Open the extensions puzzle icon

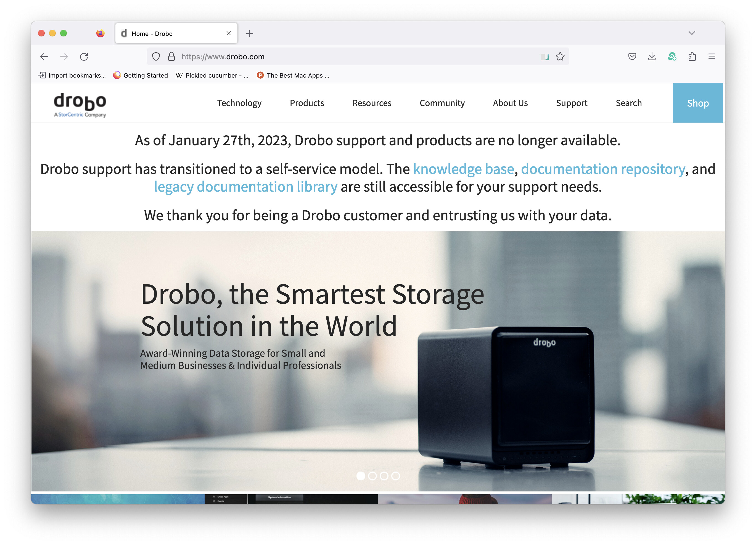pyautogui.click(x=692, y=56)
